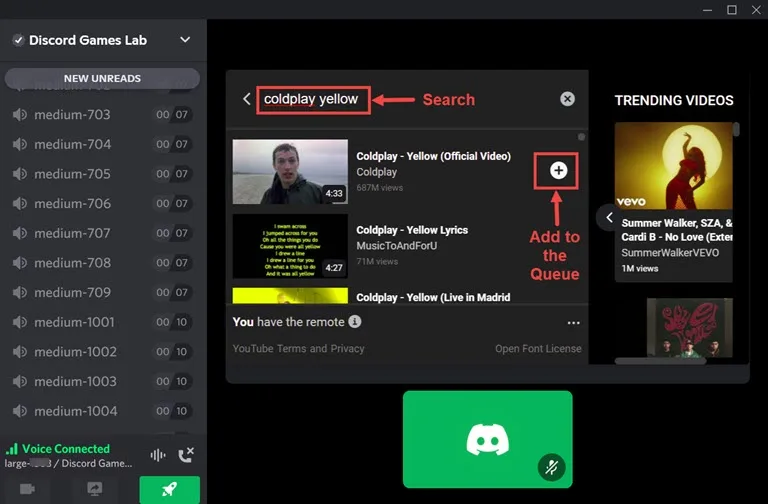Join the medium-1001 voice channel
Image resolution: width=768 pixels, height=504 pixels.
click(102, 322)
